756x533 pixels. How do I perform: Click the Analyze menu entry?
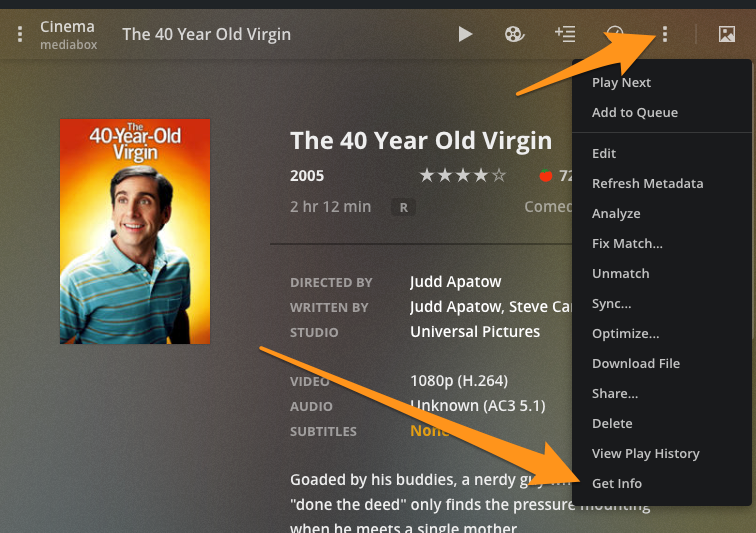[x=662, y=213]
